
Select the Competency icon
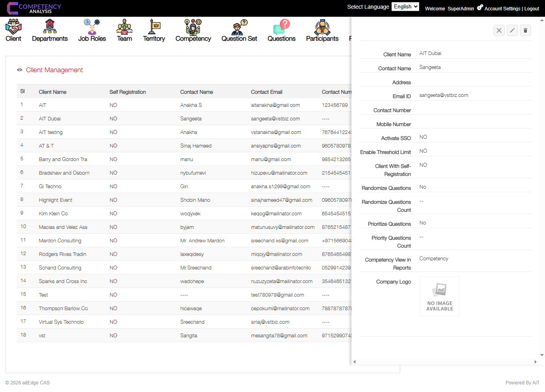click(x=193, y=30)
